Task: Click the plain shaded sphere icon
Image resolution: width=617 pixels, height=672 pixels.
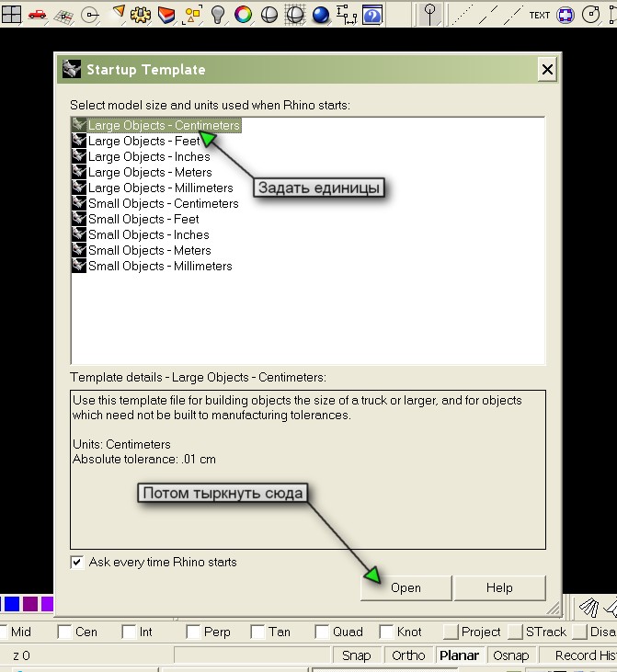Action: (269, 15)
